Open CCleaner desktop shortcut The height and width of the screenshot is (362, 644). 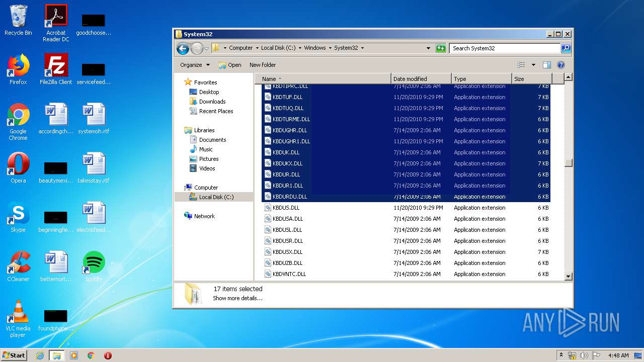(18, 266)
